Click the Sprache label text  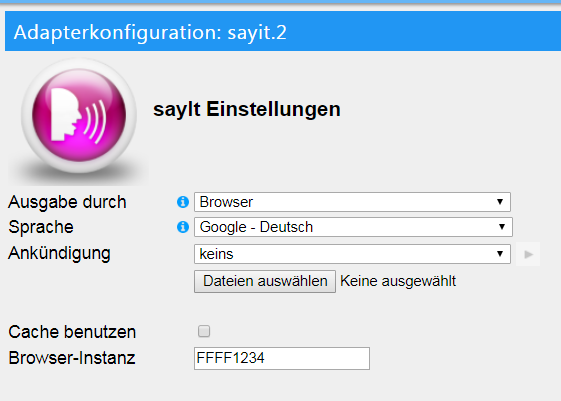pos(41,228)
